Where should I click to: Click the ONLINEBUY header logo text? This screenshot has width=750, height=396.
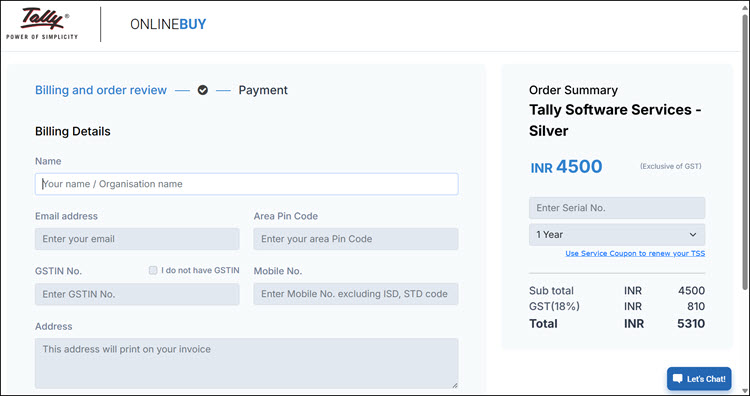point(168,24)
